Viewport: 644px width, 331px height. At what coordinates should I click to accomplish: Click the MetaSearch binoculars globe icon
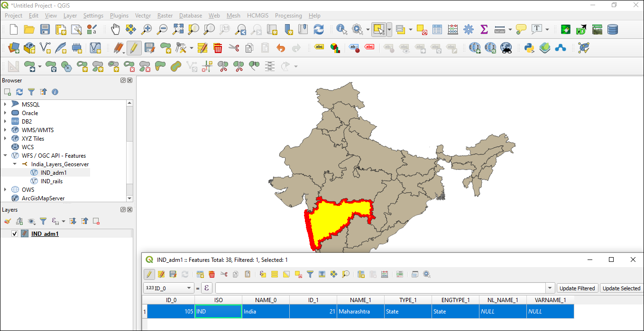point(506,47)
